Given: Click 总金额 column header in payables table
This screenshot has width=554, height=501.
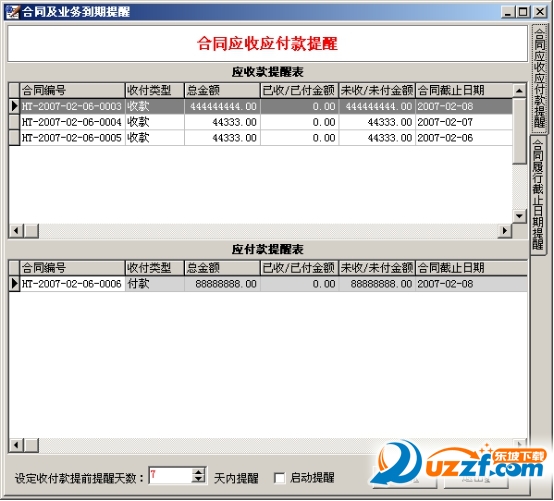Looking at the screenshot, I should coord(222,268).
